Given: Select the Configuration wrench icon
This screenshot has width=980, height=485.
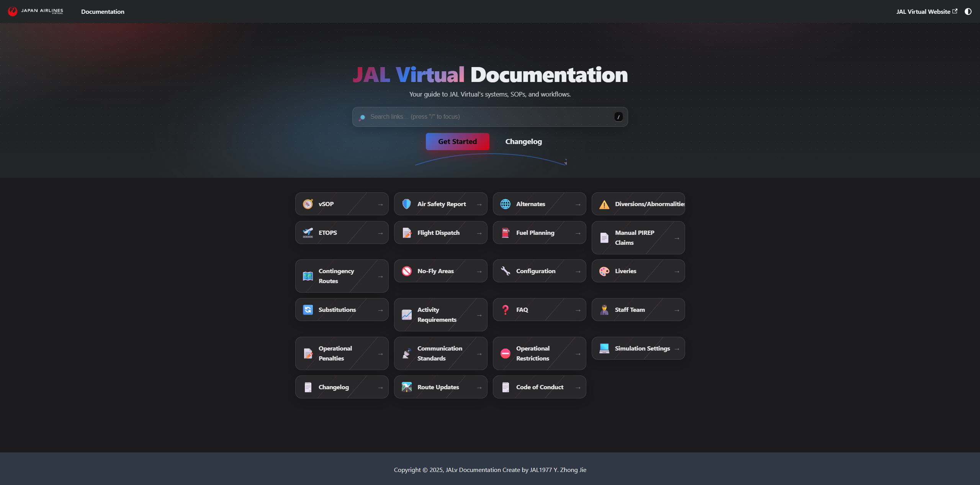Looking at the screenshot, I should tap(505, 271).
